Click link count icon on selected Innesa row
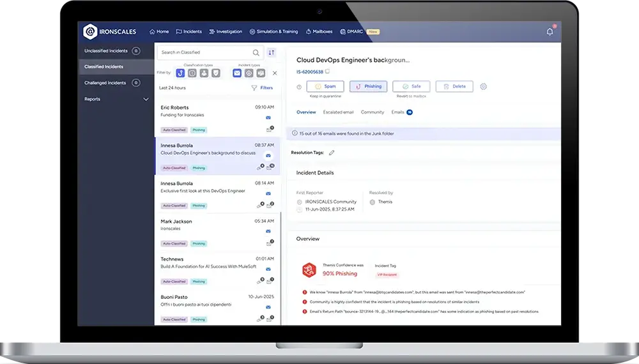Screen dimensions: 639x364 coord(260,167)
